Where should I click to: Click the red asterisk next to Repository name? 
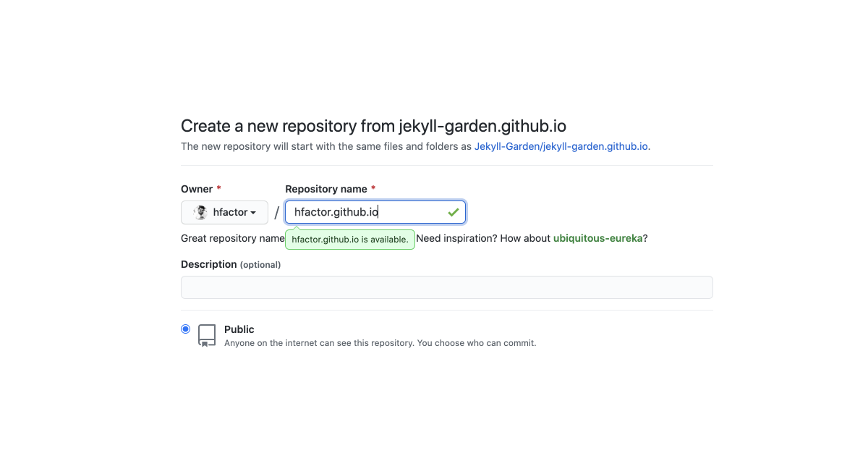373,189
